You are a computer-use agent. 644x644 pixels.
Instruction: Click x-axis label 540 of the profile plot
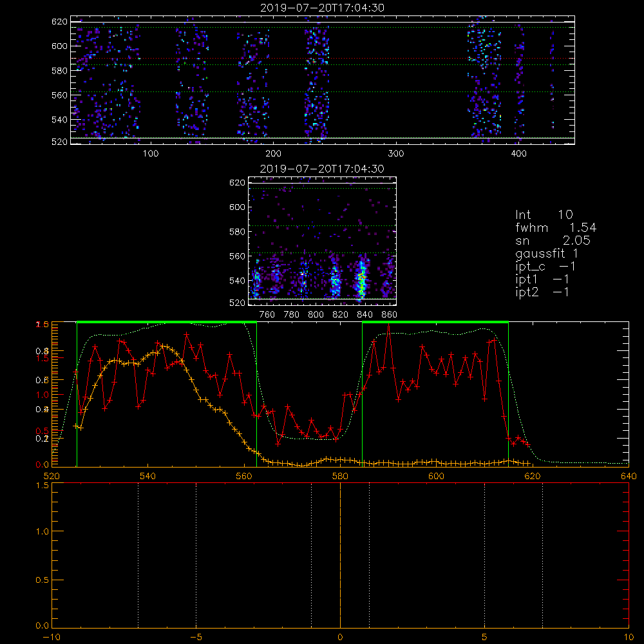[148, 477]
